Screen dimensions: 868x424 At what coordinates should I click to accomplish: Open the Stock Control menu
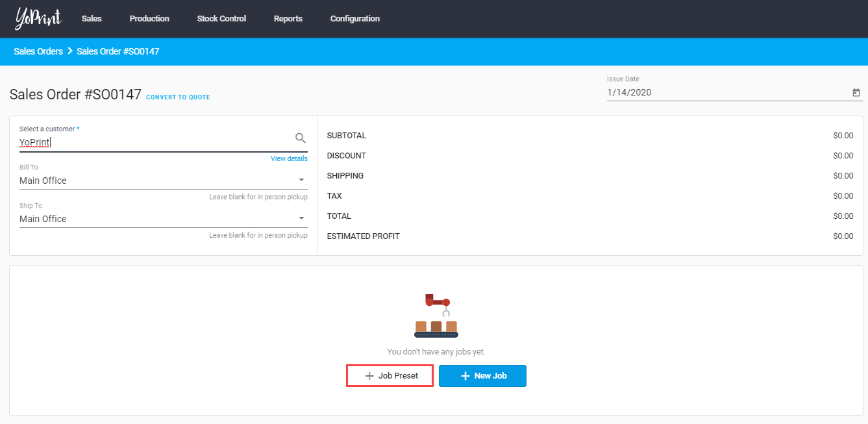pos(221,19)
